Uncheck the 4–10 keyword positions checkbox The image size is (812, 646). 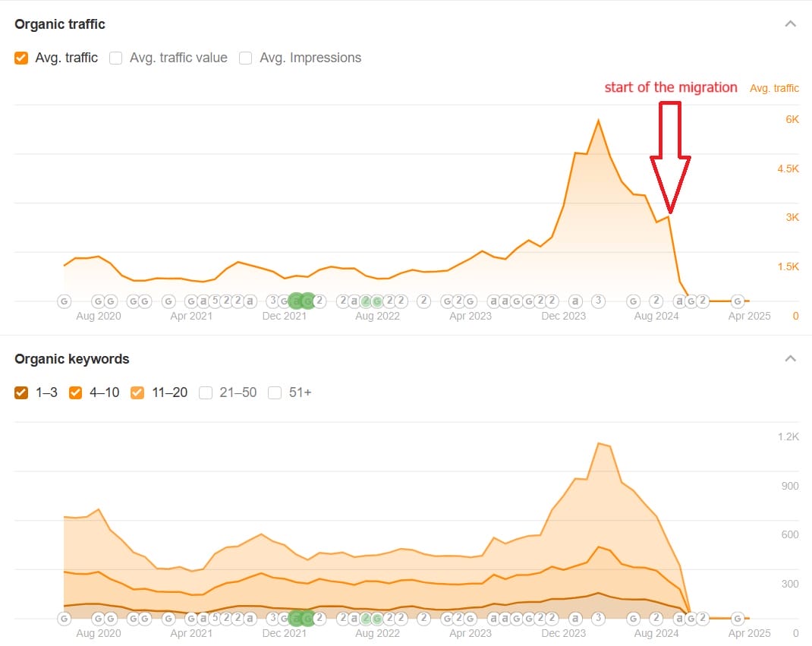point(76,392)
